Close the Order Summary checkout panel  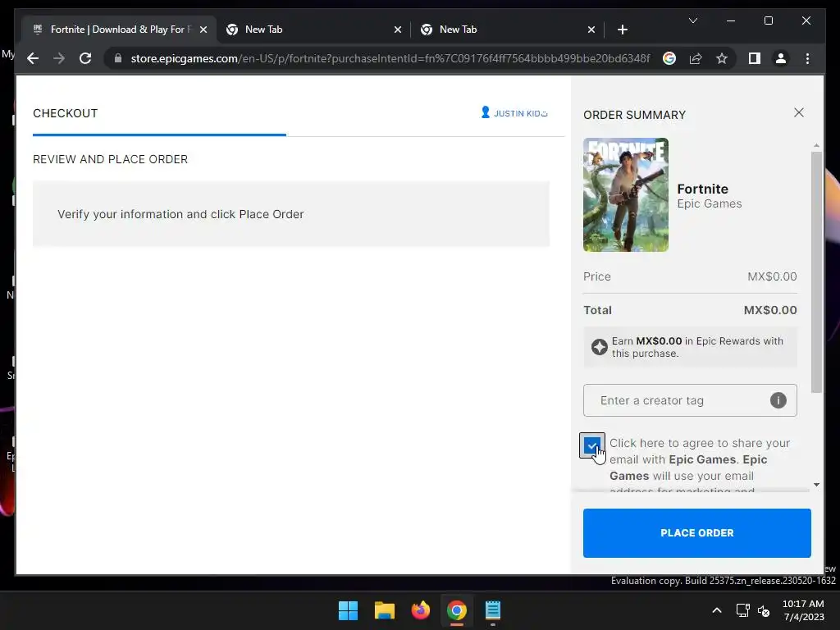click(798, 112)
